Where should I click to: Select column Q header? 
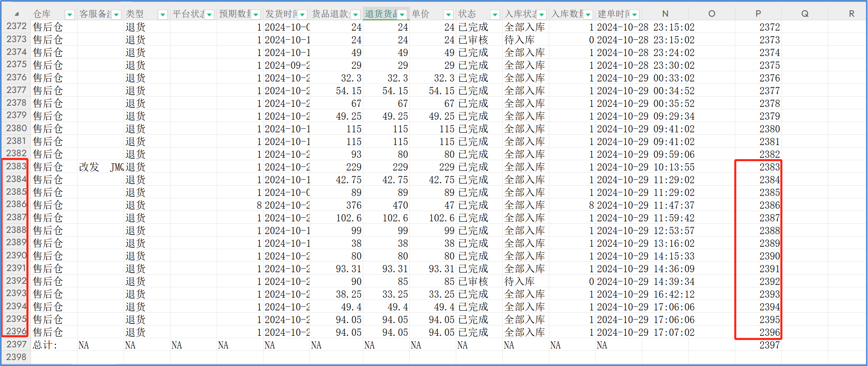(x=804, y=14)
